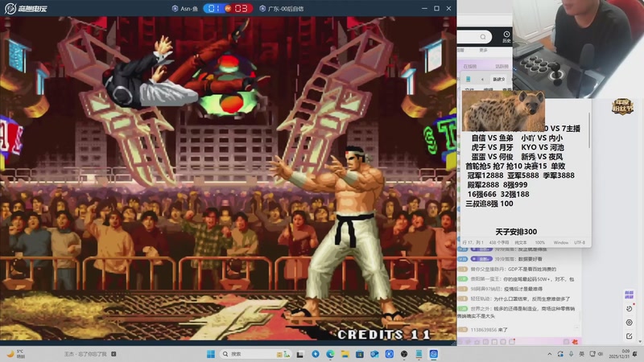Open the Notepad icon in the taskbar
The width and height of the screenshot is (644, 362).
click(419, 354)
